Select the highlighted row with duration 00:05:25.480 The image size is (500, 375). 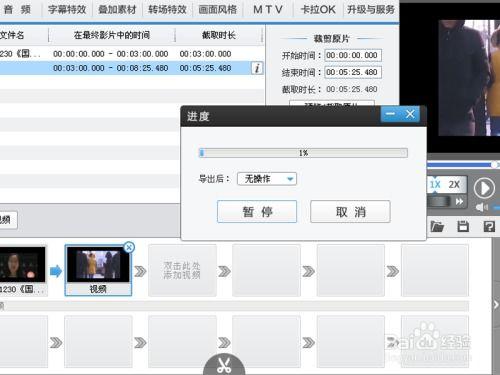tap(132, 68)
